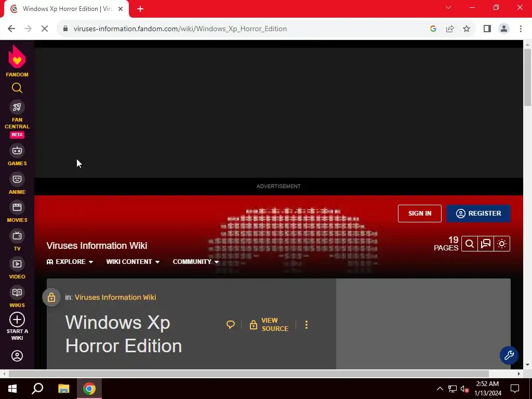Screen dimensions: 532x399
Task: Open Chrome three-dot menu
Action: click(521, 29)
